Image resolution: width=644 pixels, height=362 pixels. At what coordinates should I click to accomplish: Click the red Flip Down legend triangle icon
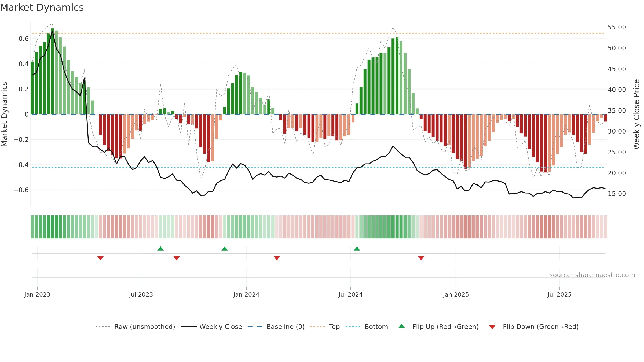pyautogui.click(x=492, y=327)
